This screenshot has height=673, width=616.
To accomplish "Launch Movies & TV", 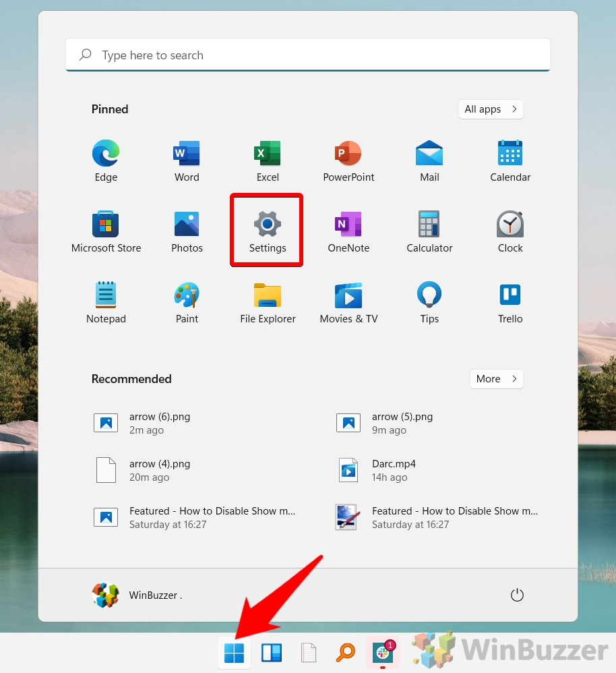I will point(348,302).
